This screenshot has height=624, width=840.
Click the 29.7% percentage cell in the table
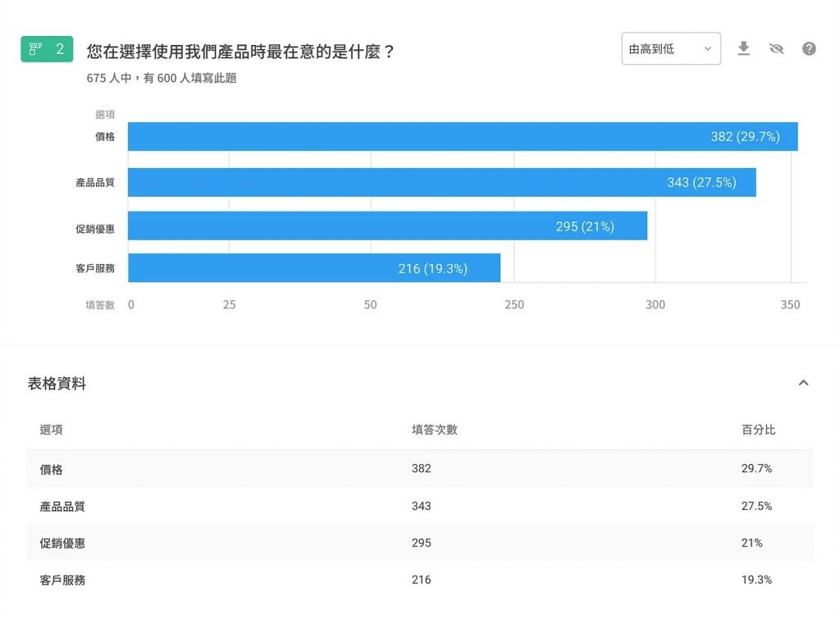pyautogui.click(x=756, y=469)
